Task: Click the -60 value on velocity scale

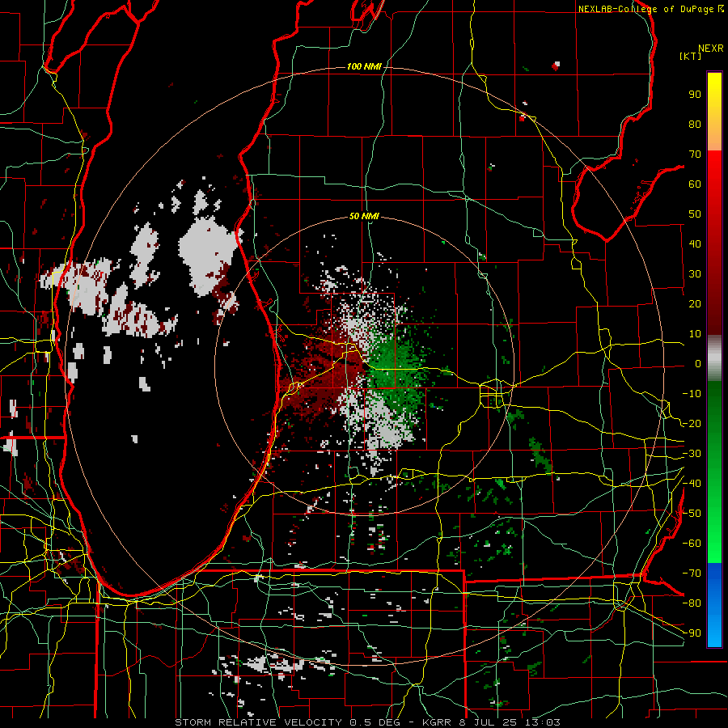Action: [692, 544]
